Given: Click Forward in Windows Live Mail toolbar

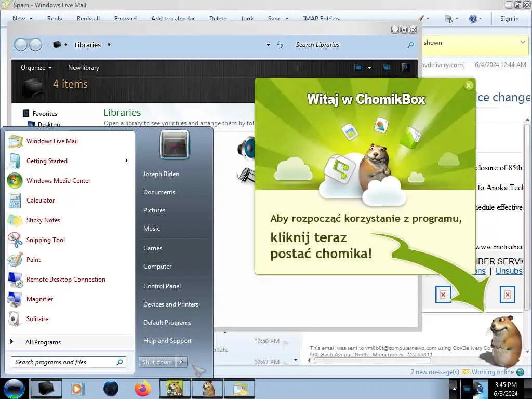Looking at the screenshot, I should pos(125,19).
